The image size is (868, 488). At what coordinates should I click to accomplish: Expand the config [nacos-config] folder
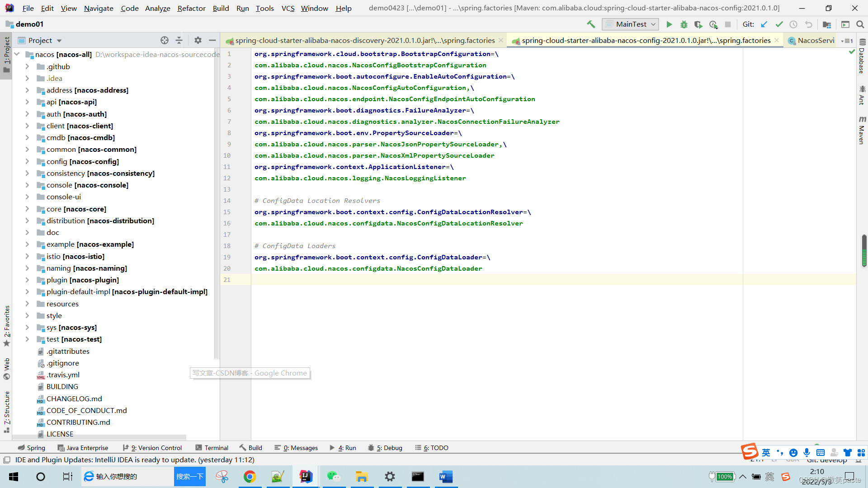pos(27,161)
